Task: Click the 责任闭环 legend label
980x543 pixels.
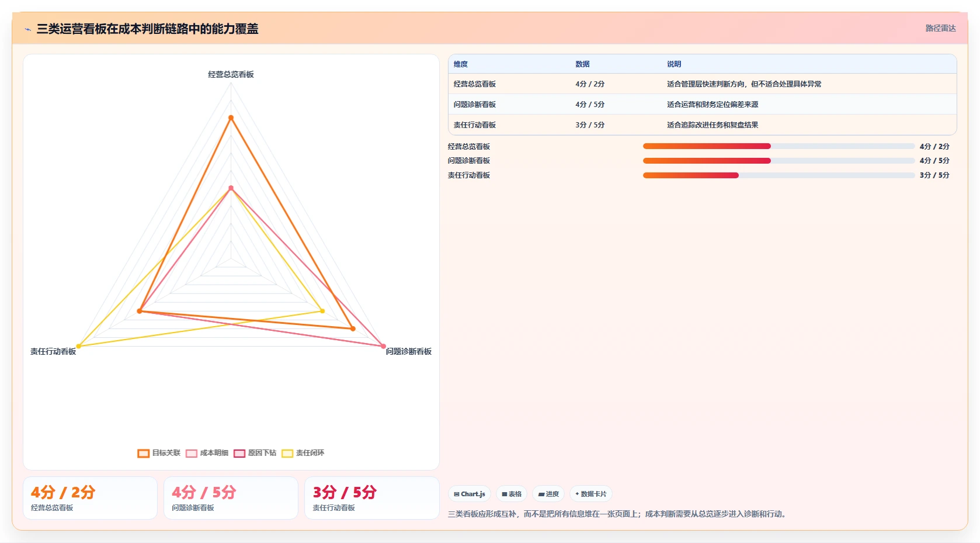Action: (310, 453)
